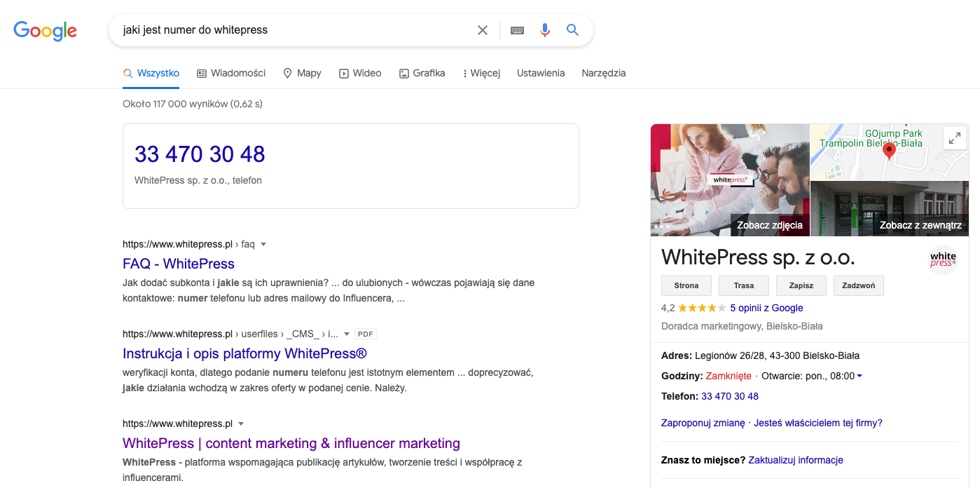Click the Strona button
The height and width of the screenshot is (488, 980).
686,285
